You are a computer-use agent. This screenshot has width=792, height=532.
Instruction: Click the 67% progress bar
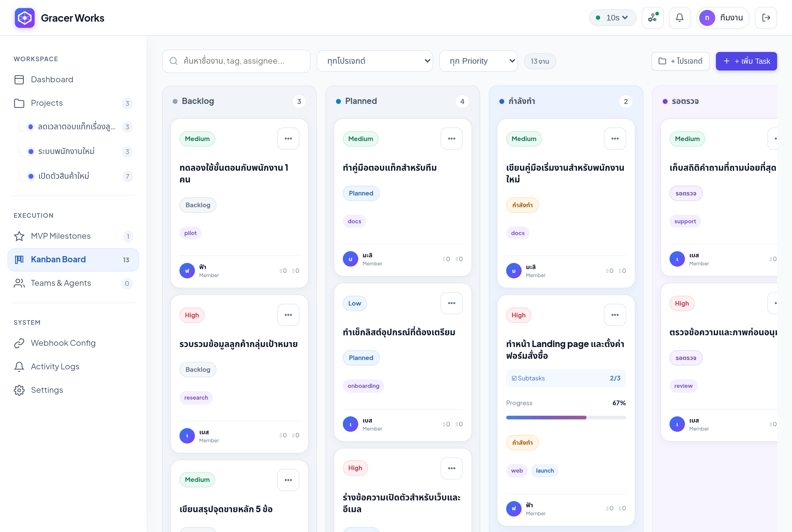click(x=566, y=418)
